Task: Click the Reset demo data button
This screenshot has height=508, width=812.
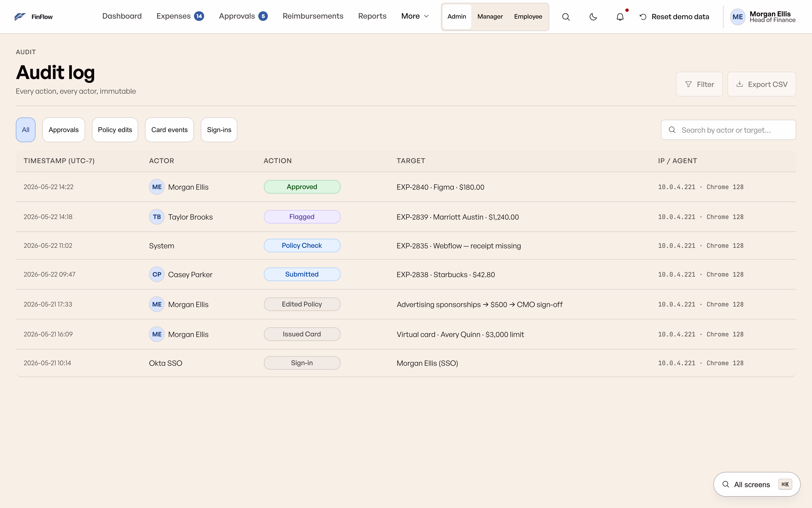Action: [674, 17]
